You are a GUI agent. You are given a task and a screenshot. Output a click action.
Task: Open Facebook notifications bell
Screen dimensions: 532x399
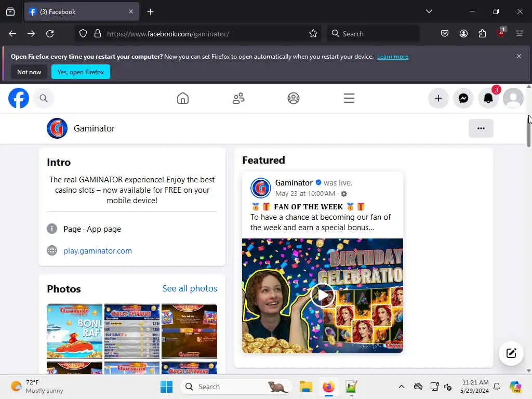(x=488, y=98)
